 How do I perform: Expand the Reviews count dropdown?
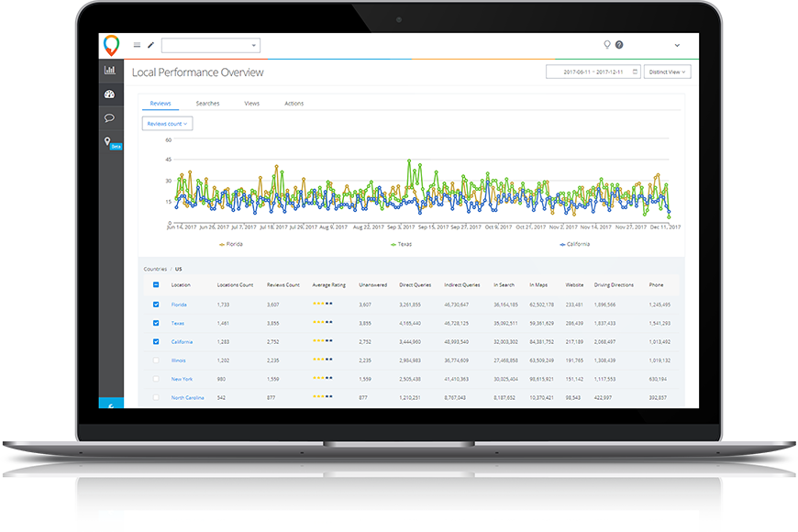[x=167, y=123]
